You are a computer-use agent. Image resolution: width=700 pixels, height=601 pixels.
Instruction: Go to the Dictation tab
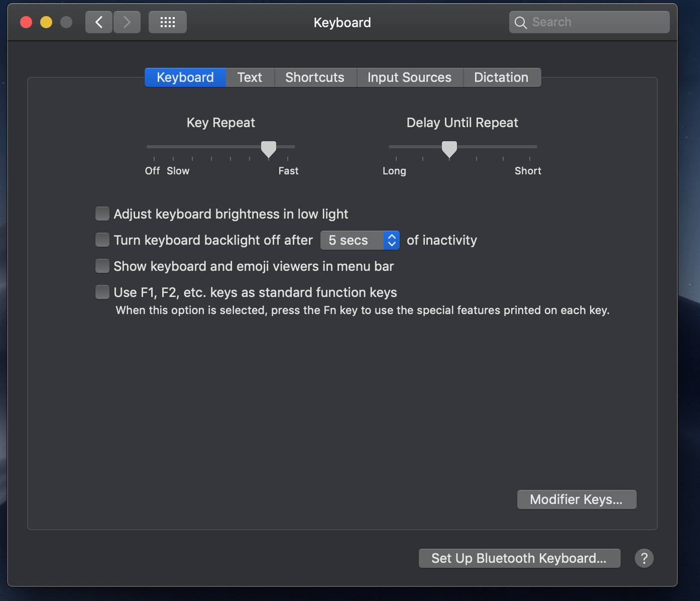[501, 77]
